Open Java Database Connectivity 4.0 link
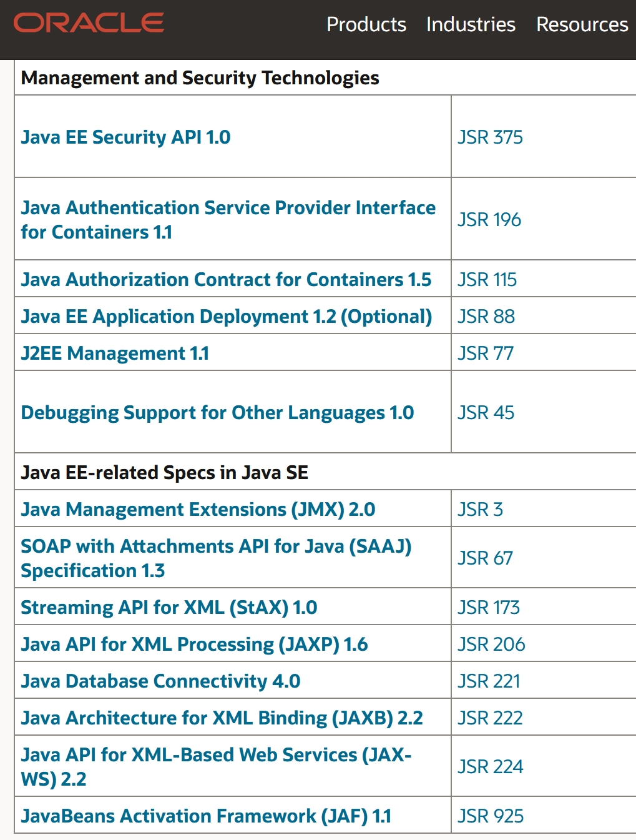This screenshot has height=840, width=636. (x=160, y=681)
